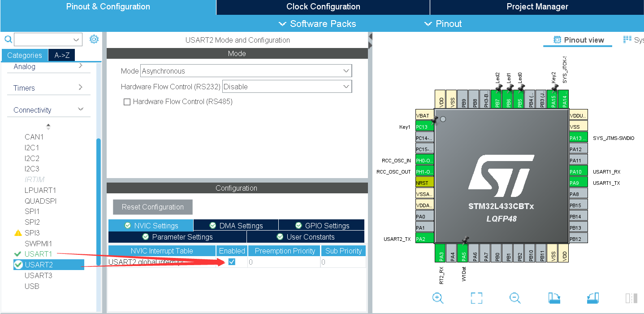Select the Categories tab
The height and width of the screenshot is (314, 644).
25,55
